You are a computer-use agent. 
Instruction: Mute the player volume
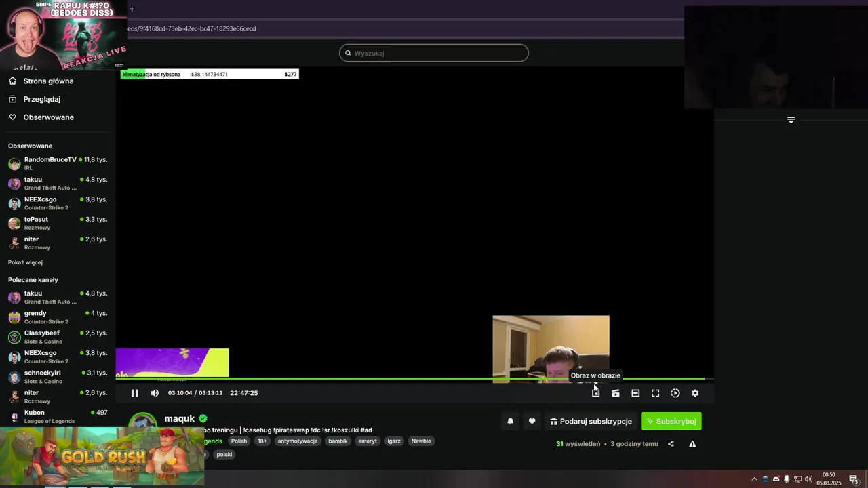(x=155, y=393)
